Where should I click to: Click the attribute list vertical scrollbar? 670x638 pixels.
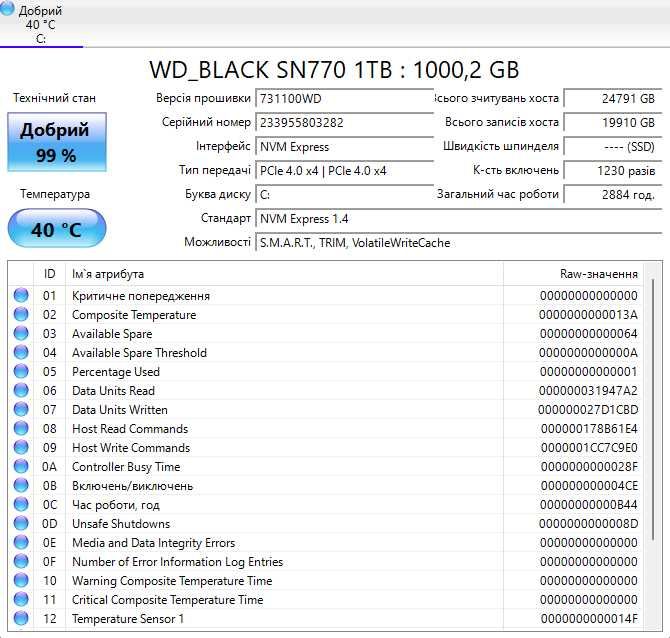pyautogui.click(x=653, y=409)
